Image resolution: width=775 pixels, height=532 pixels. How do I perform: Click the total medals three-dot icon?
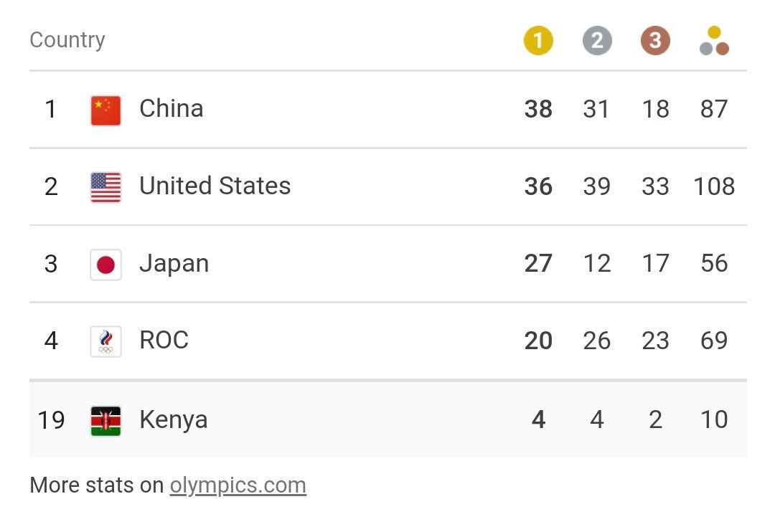714,40
